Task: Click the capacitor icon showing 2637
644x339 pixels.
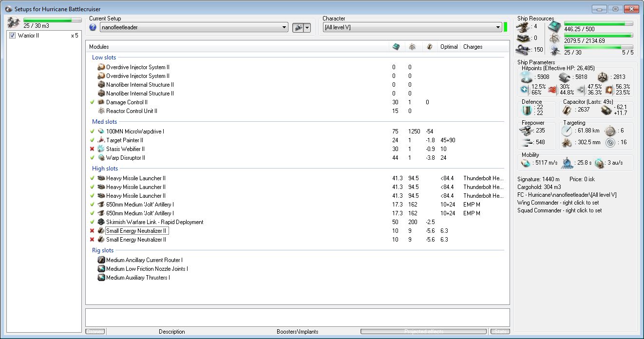Action: pos(567,110)
